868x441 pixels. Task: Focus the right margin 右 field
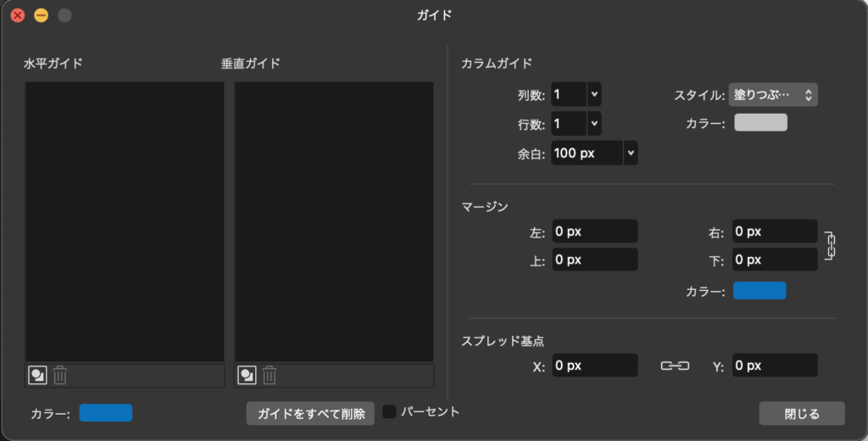click(x=774, y=231)
